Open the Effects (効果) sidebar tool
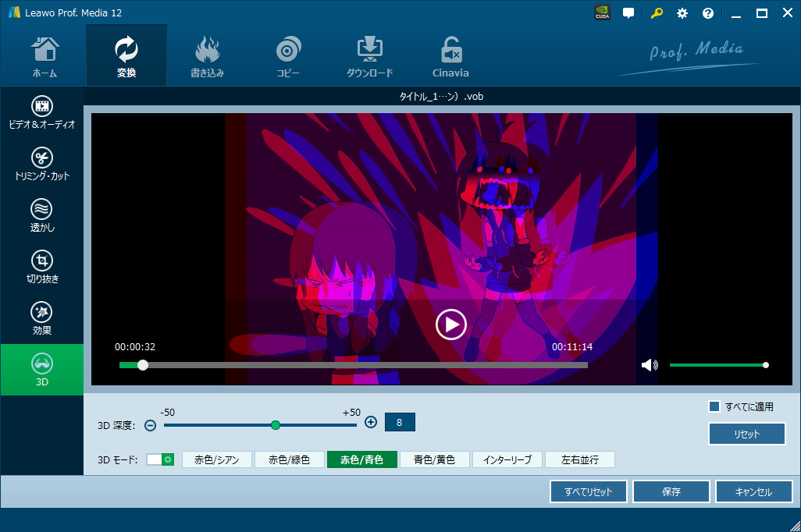Viewport: 801px width, 532px height. click(x=42, y=317)
